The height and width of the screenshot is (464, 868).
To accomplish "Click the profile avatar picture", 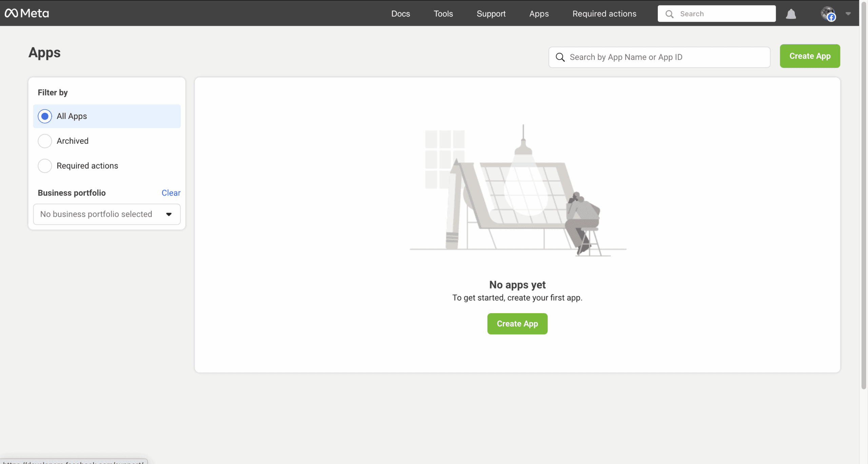I will click(828, 14).
